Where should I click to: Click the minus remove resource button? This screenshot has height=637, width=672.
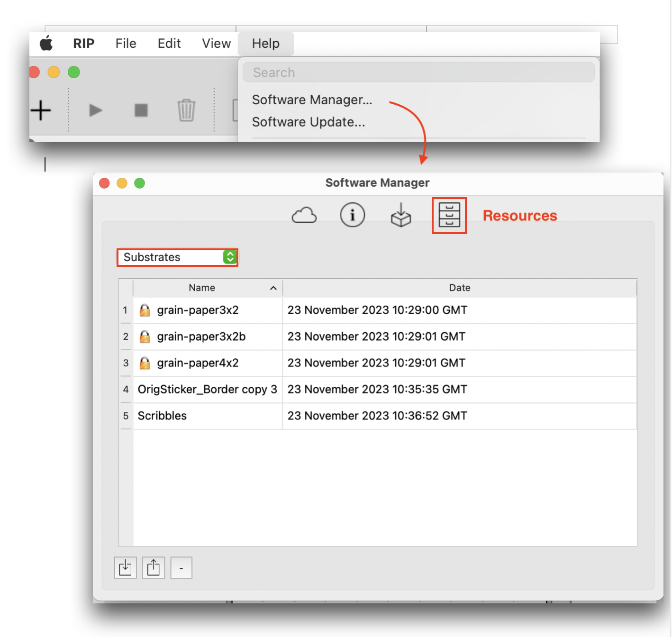point(181,567)
